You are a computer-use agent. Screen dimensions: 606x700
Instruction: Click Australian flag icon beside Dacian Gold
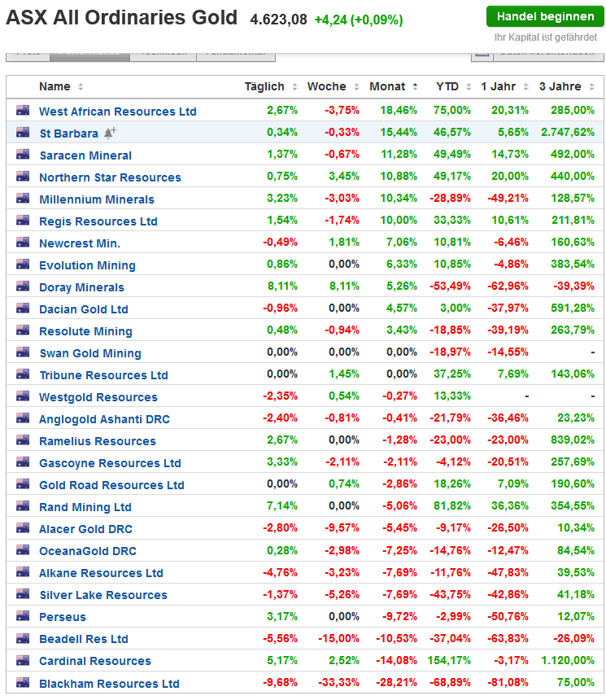(23, 308)
